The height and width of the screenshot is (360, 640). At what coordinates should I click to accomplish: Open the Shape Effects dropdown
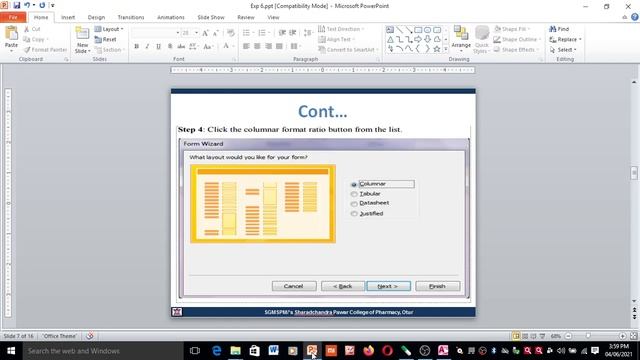point(516,49)
